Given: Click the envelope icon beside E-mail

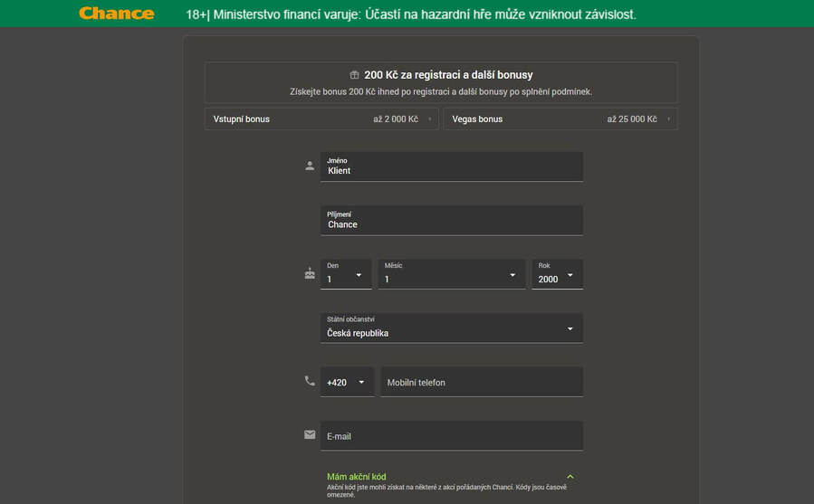Looking at the screenshot, I should (310, 435).
